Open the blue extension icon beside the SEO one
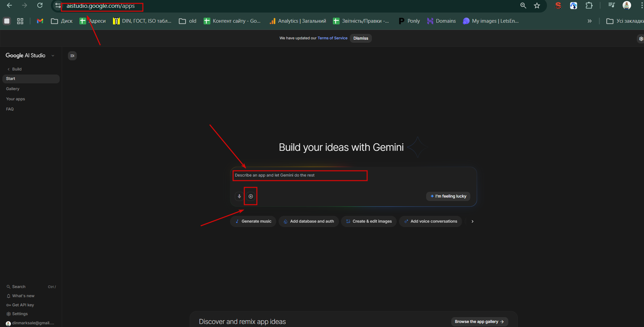 pyautogui.click(x=573, y=5)
